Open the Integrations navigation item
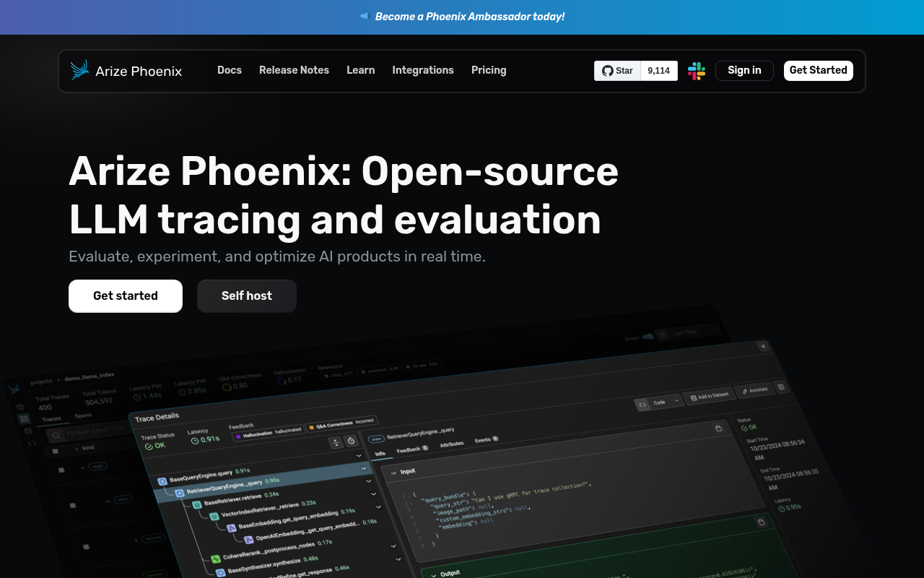The width and height of the screenshot is (924, 578). pyautogui.click(x=423, y=70)
